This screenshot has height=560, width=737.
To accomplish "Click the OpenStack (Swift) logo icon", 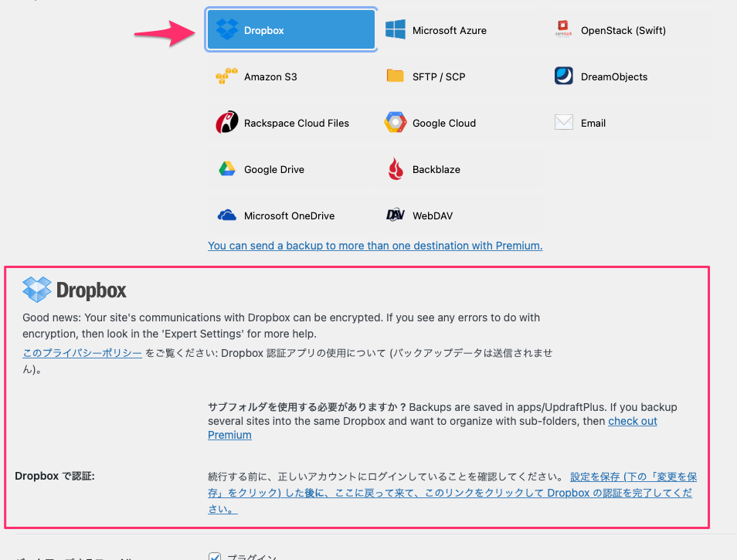I will [x=563, y=29].
